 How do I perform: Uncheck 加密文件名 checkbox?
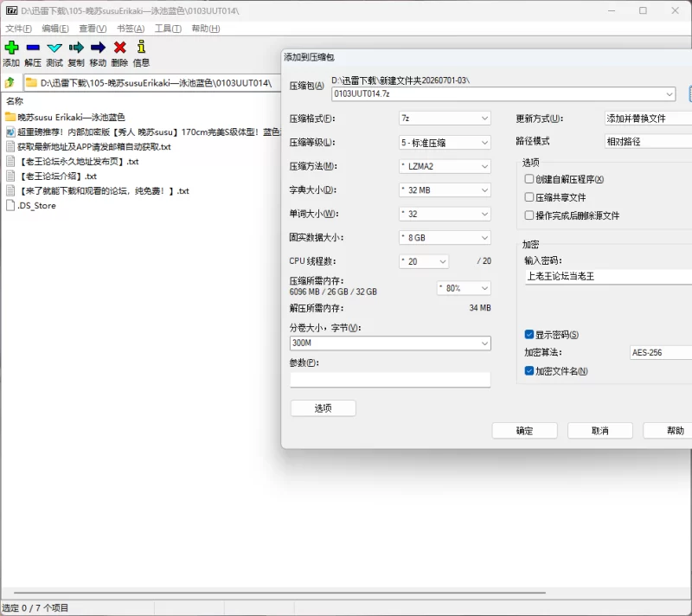pos(529,370)
